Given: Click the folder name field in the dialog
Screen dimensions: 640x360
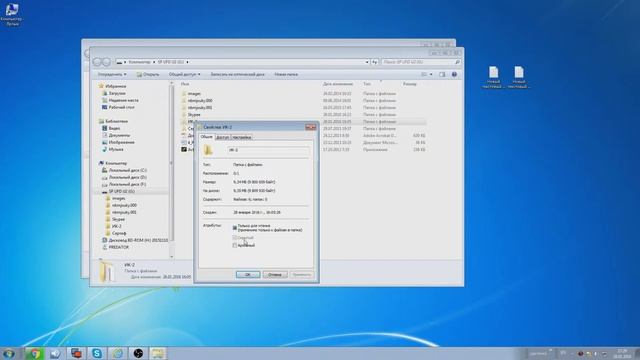Looking at the screenshot, I should click(x=268, y=150).
